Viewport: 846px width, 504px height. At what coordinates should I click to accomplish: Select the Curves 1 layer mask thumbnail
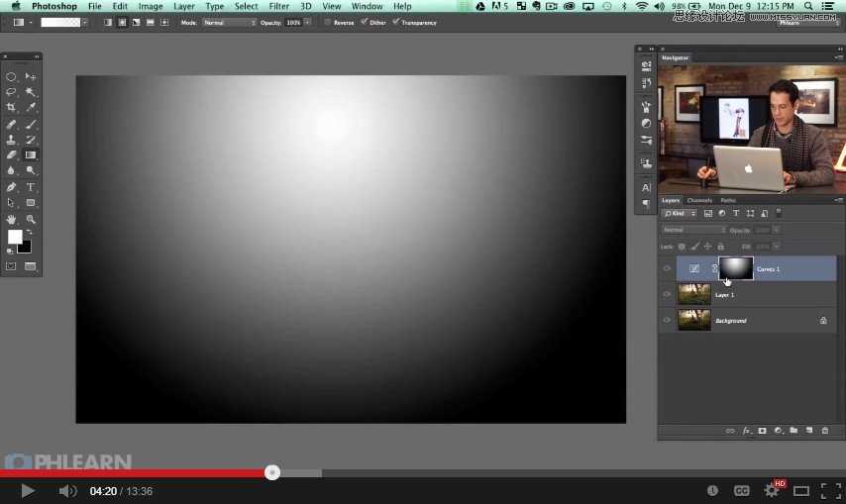pyautogui.click(x=735, y=268)
